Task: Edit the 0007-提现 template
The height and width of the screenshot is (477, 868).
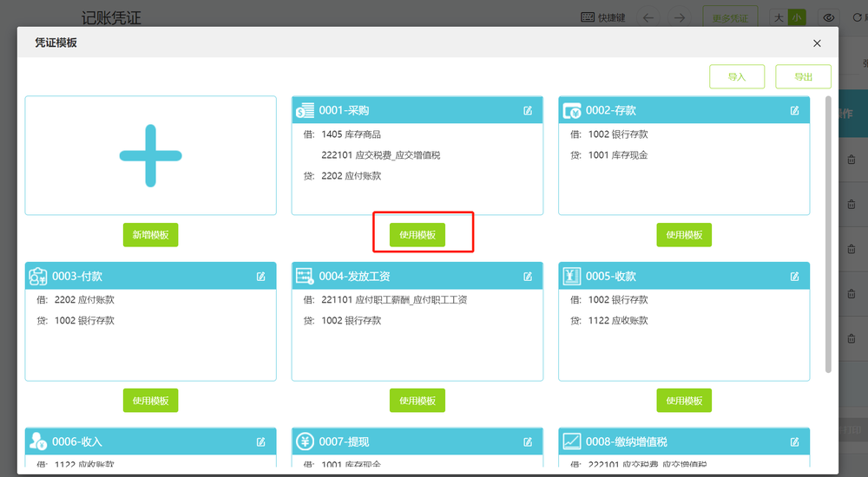Action: click(x=528, y=441)
